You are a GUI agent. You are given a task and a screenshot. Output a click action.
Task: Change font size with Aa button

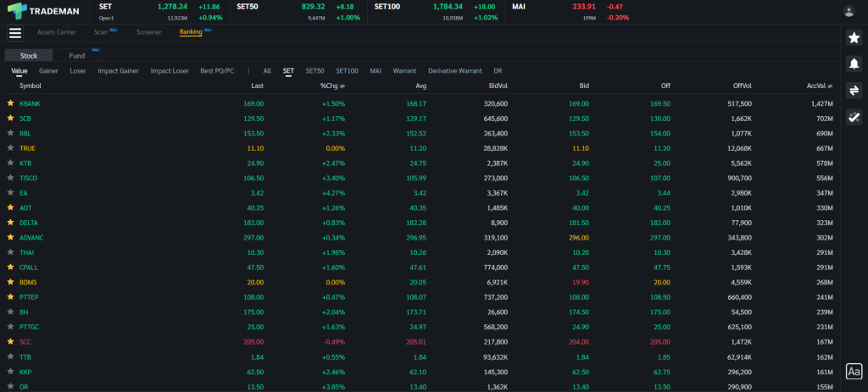click(x=854, y=371)
